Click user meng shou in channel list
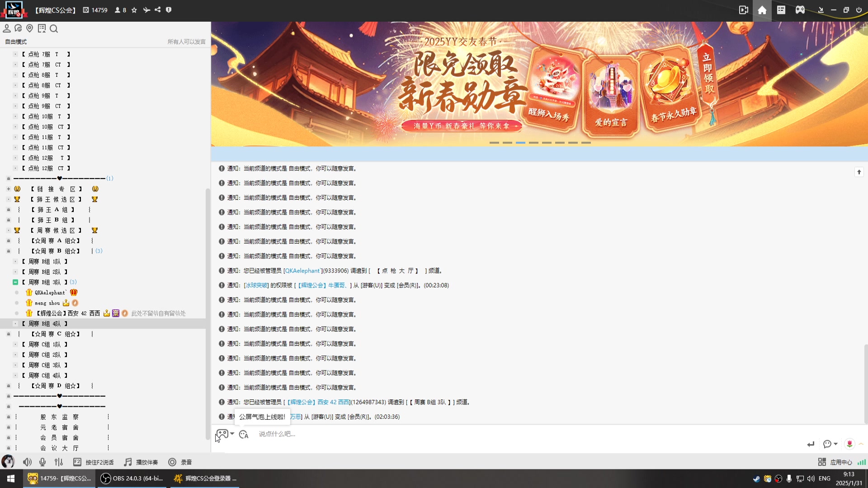The height and width of the screenshot is (488, 868). click(47, 303)
